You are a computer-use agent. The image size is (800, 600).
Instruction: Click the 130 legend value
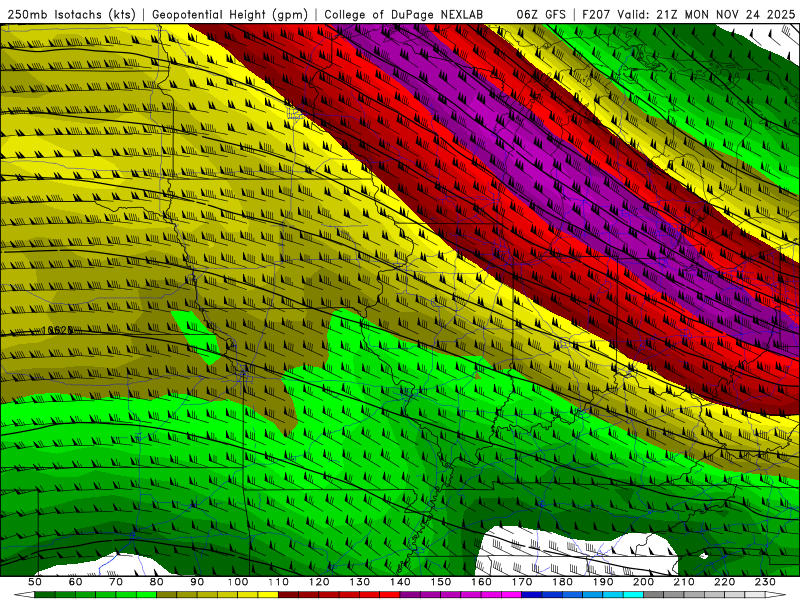[360, 582]
